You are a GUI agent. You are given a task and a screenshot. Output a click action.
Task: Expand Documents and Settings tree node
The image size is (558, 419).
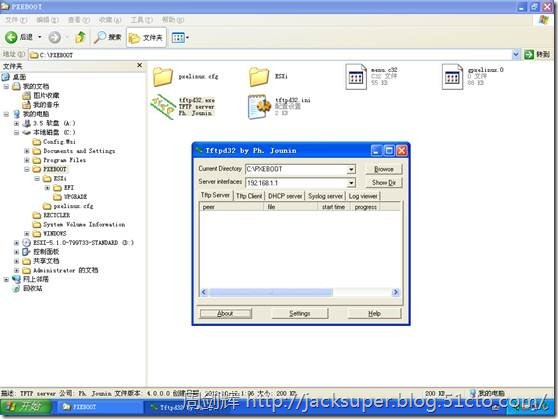pyautogui.click(x=27, y=151)
